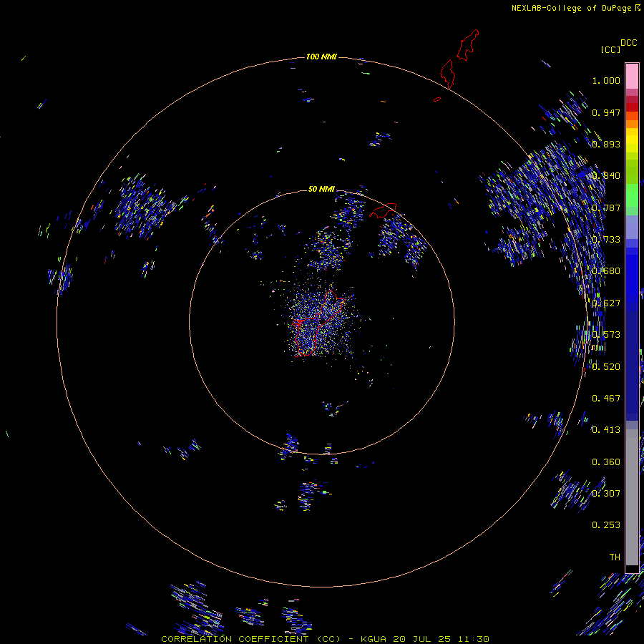The width and height of the screenshot is (644, 644).
Task: Select the 0.520 scale value
Action: tap(606, 367)
